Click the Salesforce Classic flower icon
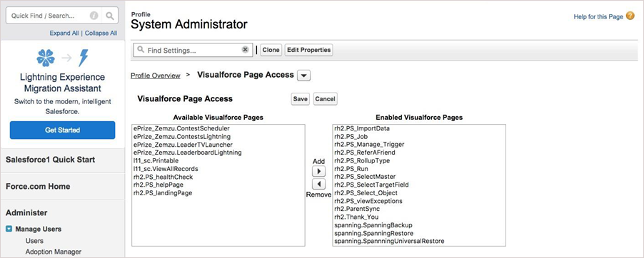Image resolution: width=644 pixels, height=258 pixels. [46, 58]
